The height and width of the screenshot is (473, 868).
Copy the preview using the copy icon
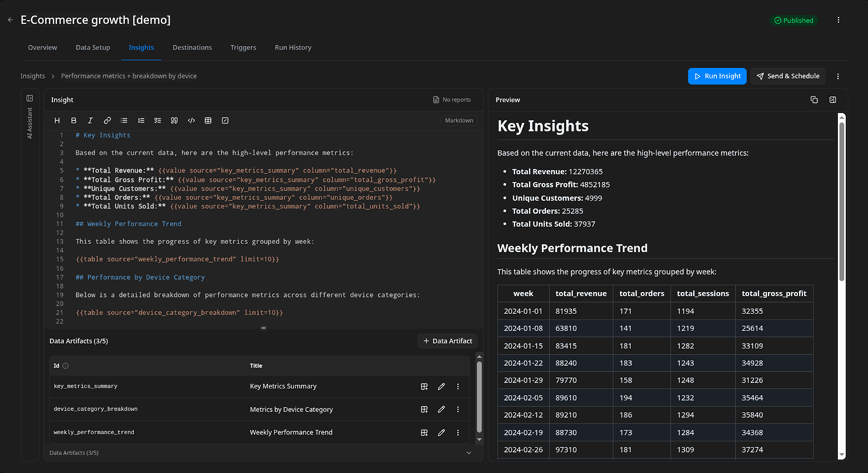814,100
